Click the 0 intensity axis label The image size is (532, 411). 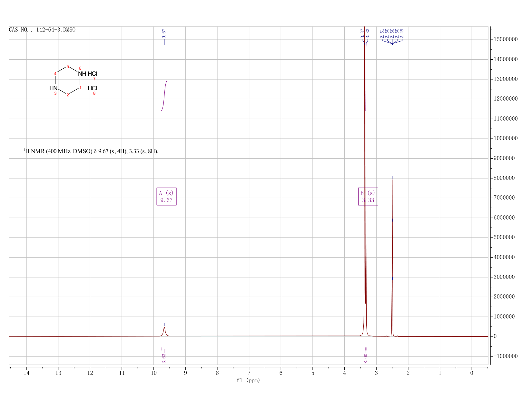[x=495, y=337]
